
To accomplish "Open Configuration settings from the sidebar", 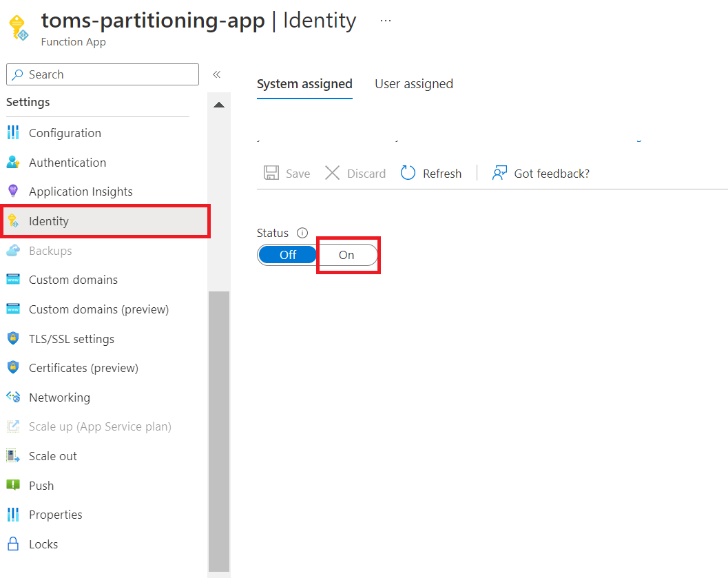I will (x=65, y=132).
